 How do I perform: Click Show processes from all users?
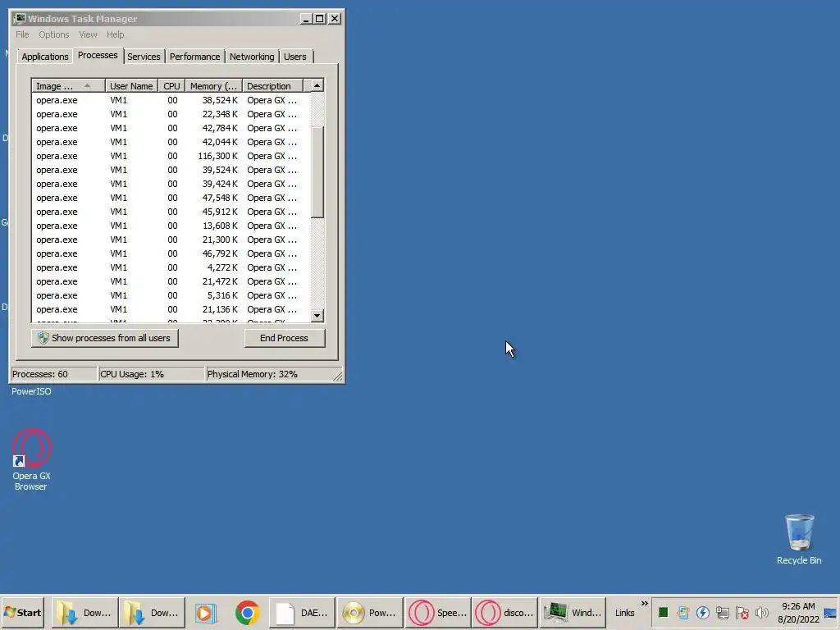click(104, 338)
